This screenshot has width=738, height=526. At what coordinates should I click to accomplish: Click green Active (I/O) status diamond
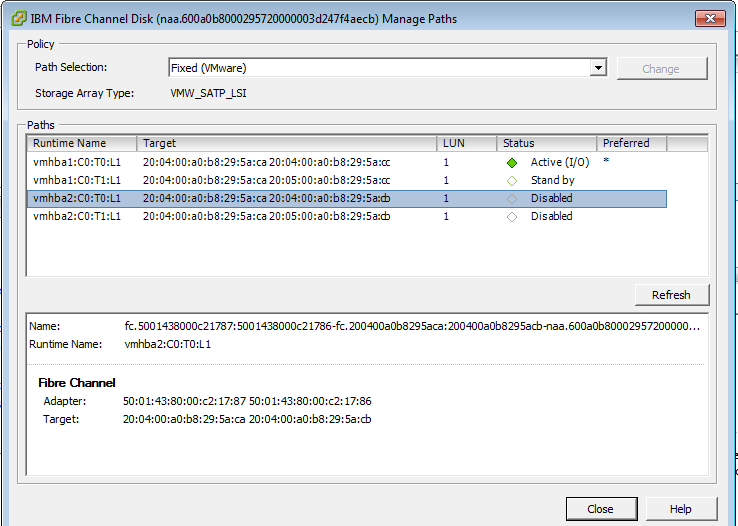(x=512, y=163)
